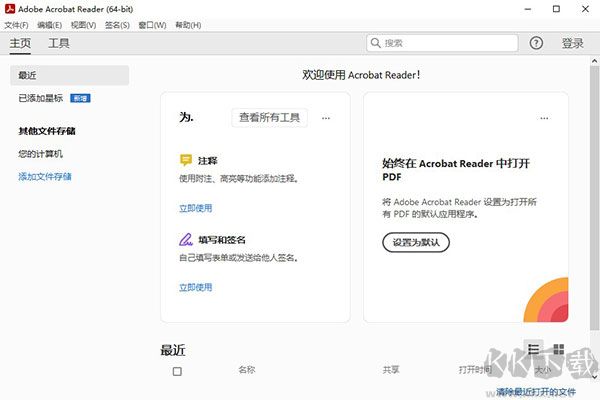Click 清除最近打开的文件 link
The image size is (600, 400).
tap(536, 392)
